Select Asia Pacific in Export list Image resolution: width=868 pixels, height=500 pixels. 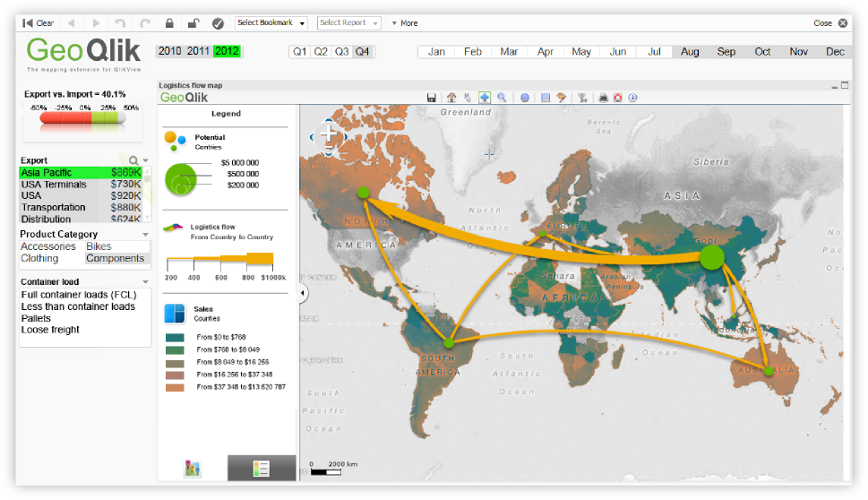click(x=81, y=173)
